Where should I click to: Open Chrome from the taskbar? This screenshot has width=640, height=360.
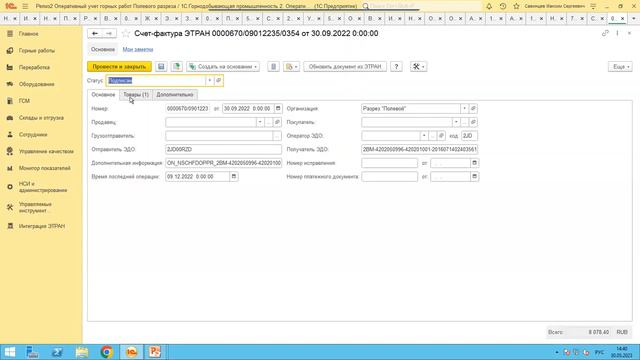point(107,352)
